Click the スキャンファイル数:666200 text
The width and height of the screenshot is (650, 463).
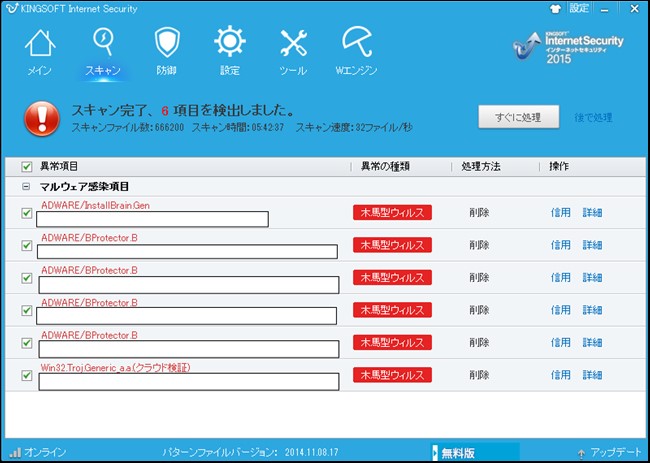point(128,127)
